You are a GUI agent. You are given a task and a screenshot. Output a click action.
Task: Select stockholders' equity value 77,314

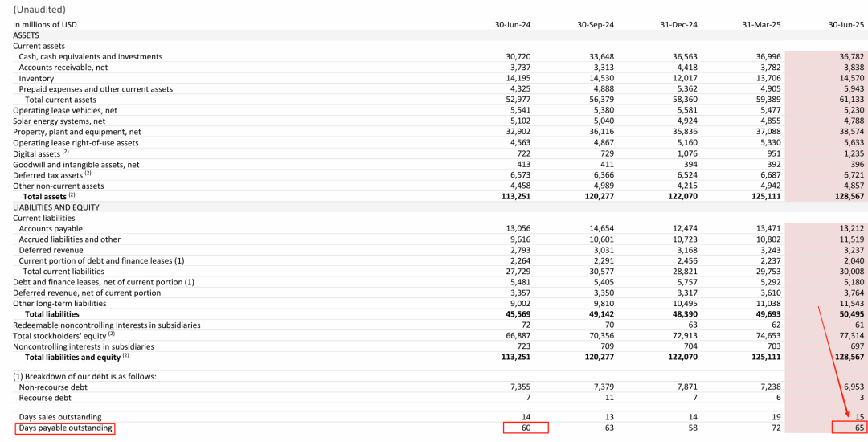tap(851, 336)
